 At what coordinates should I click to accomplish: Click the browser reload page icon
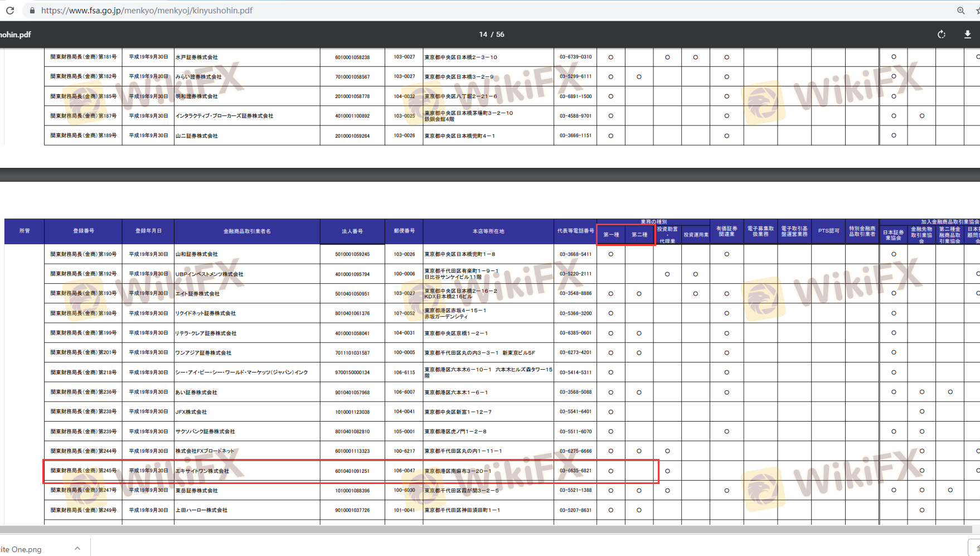[10, 11]
